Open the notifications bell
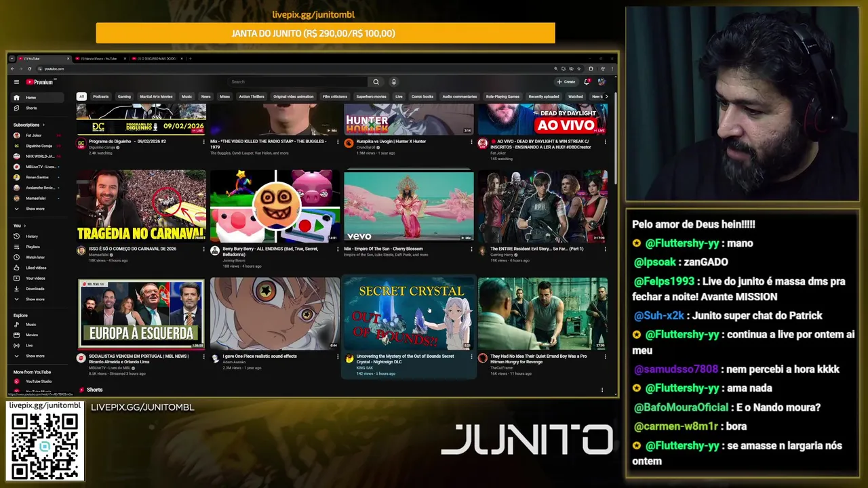868x488 pixels. (587, 82)
